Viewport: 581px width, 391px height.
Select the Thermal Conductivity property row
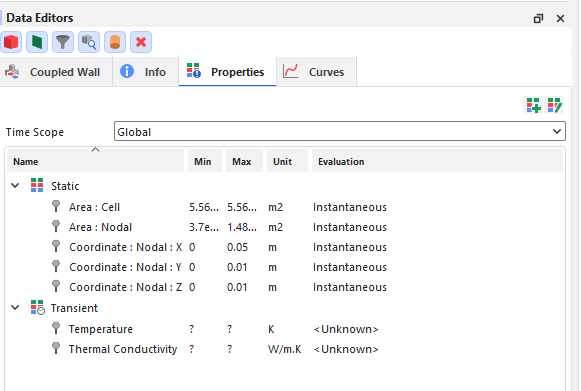(x=285, y=349)
